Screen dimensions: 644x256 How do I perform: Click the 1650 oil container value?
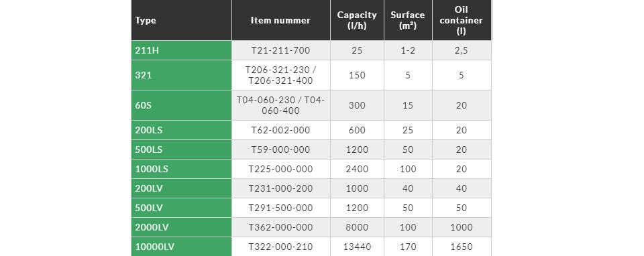pyautogui.click(x=462, y=247)
